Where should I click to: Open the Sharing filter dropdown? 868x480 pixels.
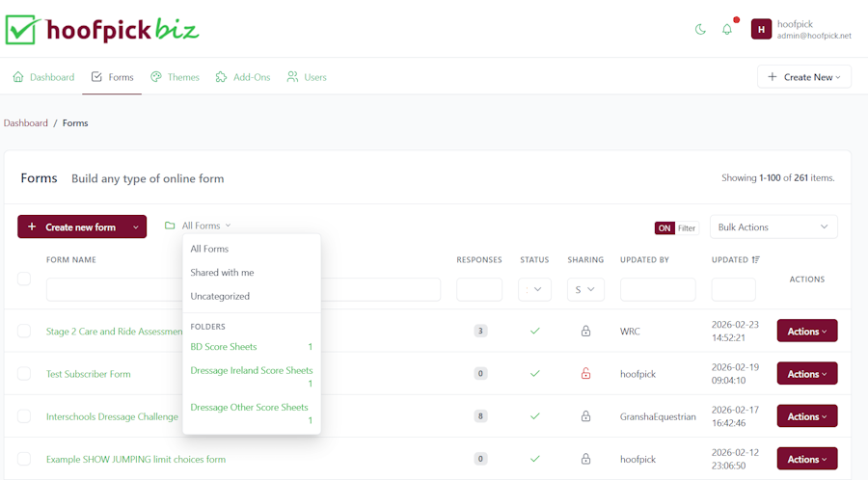point(585,289)
